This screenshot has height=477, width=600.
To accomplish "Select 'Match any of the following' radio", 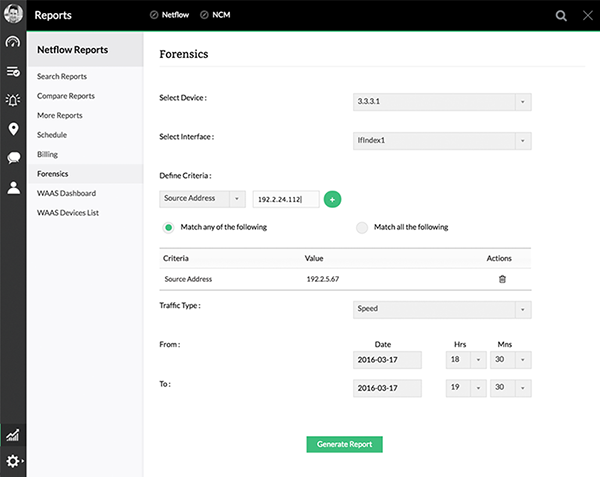I will point(168,227).
